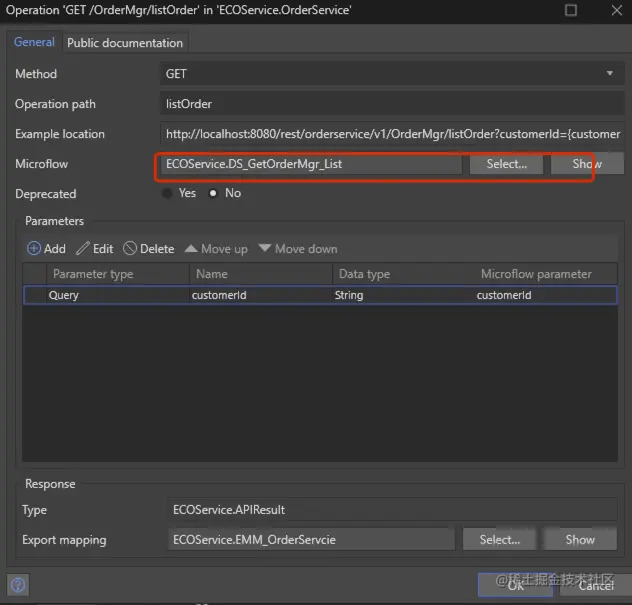Click Show button for Export mapping
632x605 pixels.
pyautogui.click(x=580, y=539)
